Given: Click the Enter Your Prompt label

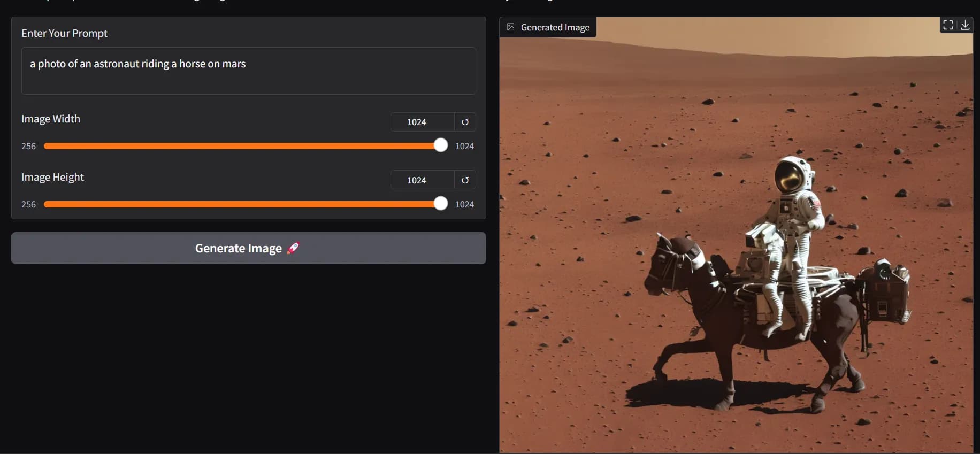Looking at the screenshot, I should tap(64, 33).
